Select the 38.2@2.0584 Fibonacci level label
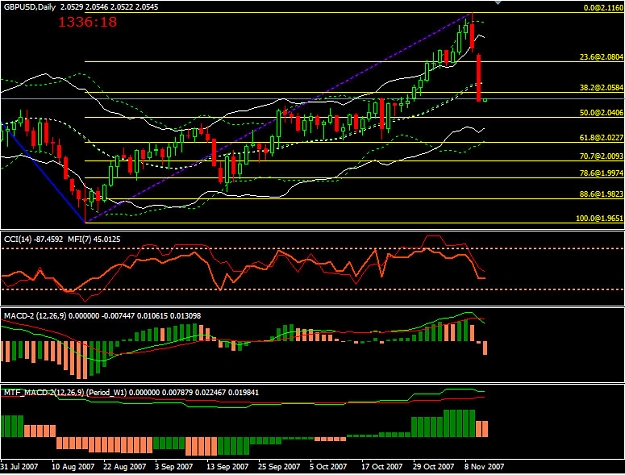Image resolution: width=625 pixels, height=475 pixels. coord(601,87)
